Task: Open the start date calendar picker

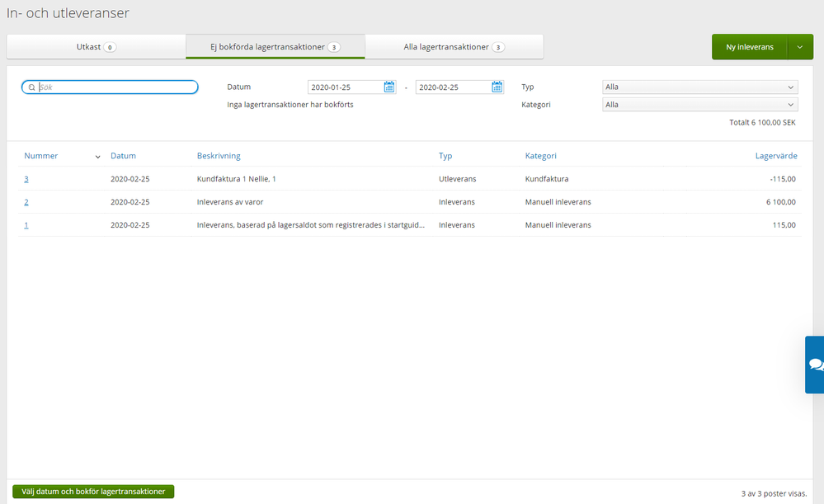Action: [x=389, y=87]
